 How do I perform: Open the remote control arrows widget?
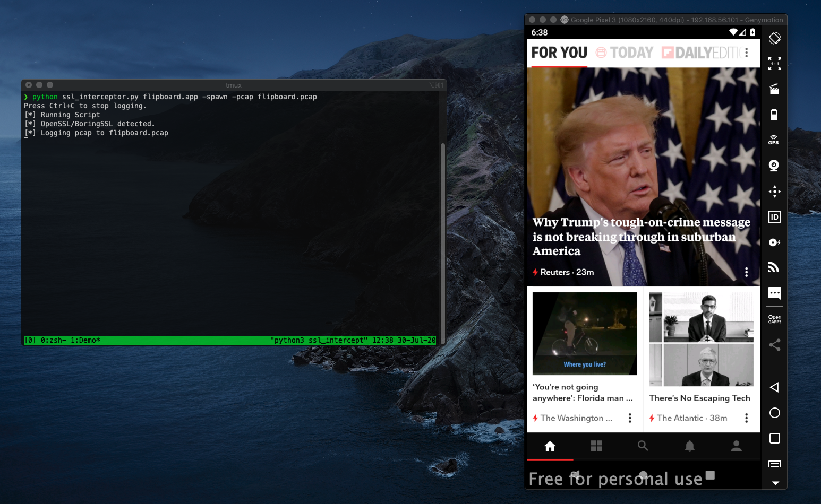(774, 191)
